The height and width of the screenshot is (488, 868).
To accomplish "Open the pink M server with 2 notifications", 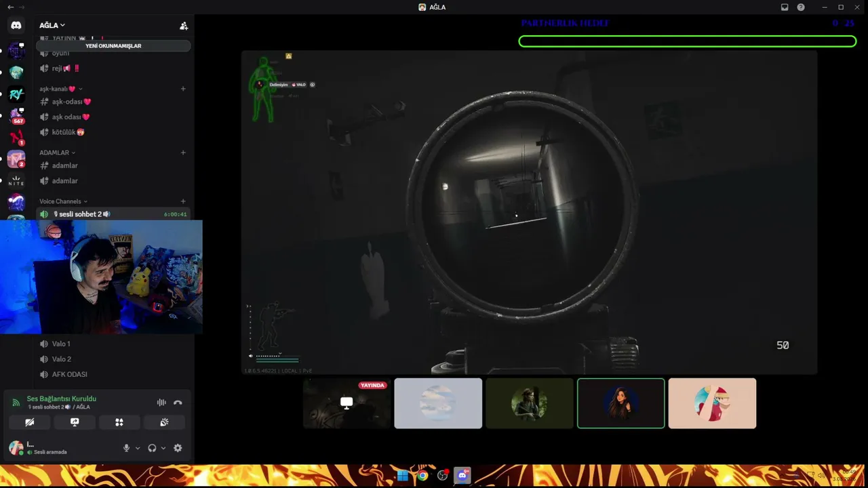I will coord(16,159).
